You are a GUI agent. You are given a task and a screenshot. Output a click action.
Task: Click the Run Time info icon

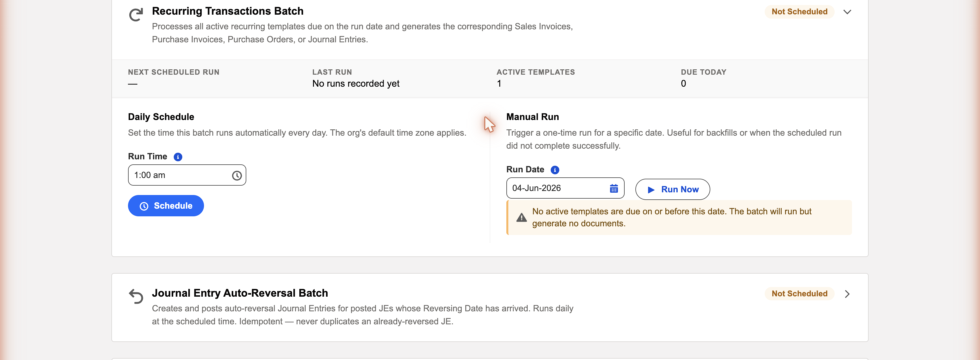178,157
